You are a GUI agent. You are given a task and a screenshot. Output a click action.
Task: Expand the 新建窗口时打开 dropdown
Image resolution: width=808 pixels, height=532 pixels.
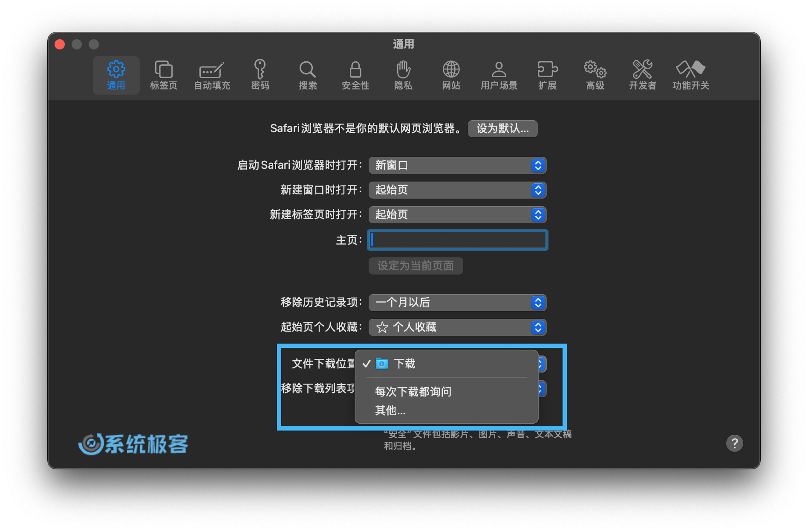point(457,190)
